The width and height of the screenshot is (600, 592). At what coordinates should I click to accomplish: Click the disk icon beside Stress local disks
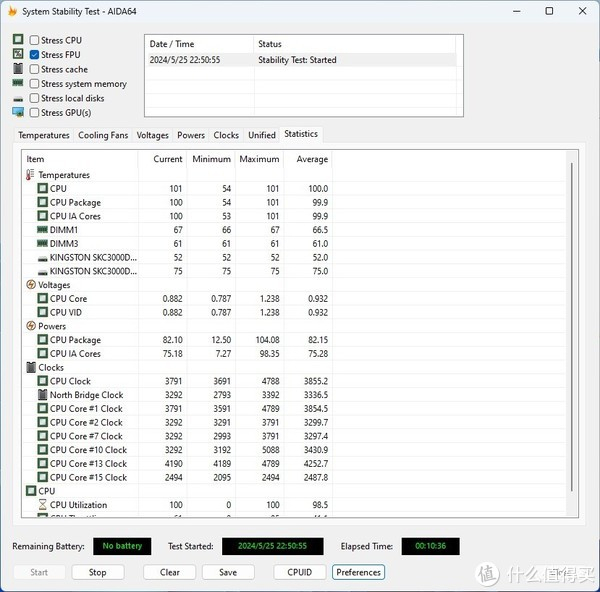[18, 99]
